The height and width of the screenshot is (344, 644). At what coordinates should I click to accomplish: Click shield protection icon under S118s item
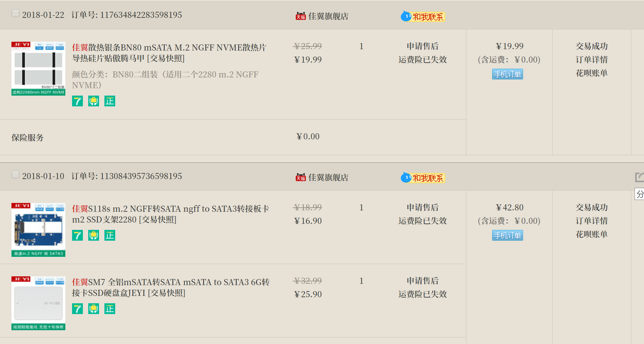tap(94, 235)
